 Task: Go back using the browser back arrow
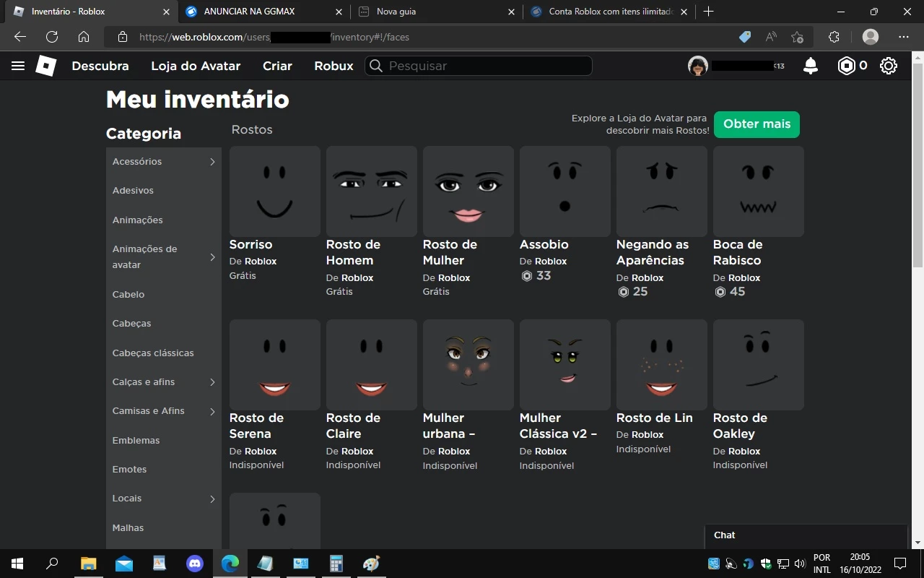tap(20, 37)
